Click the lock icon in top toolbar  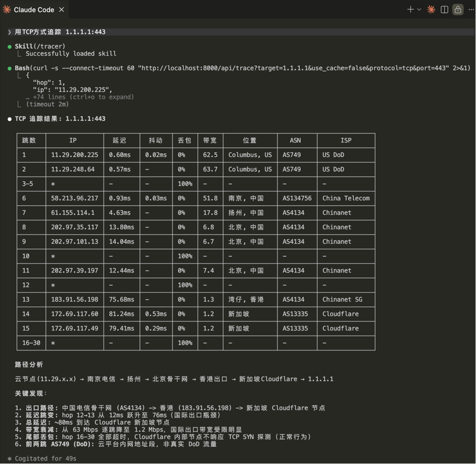coord(458,10)
